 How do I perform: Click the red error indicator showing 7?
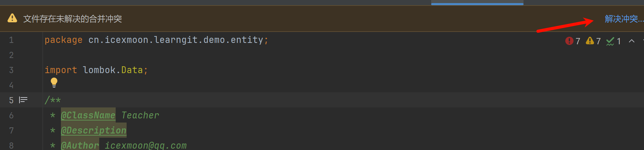click(x=572, y=41)
